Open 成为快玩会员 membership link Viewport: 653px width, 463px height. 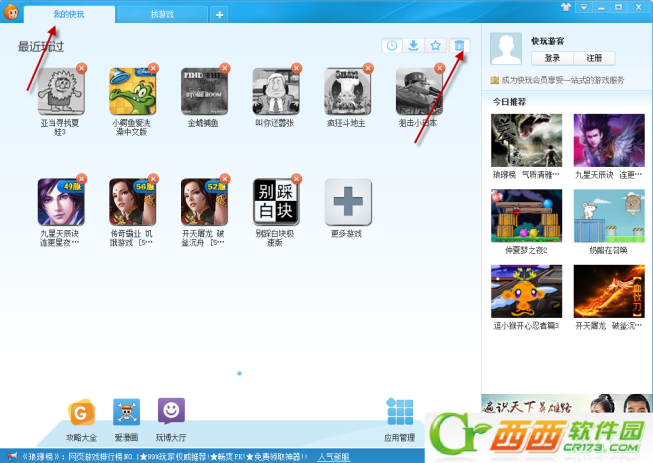point(562,80)
